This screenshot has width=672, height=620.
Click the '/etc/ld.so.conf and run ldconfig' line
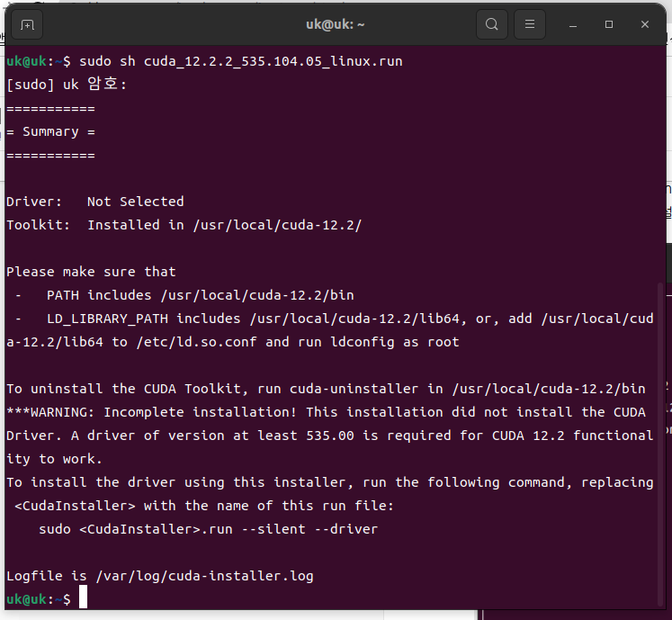(233, 342)
